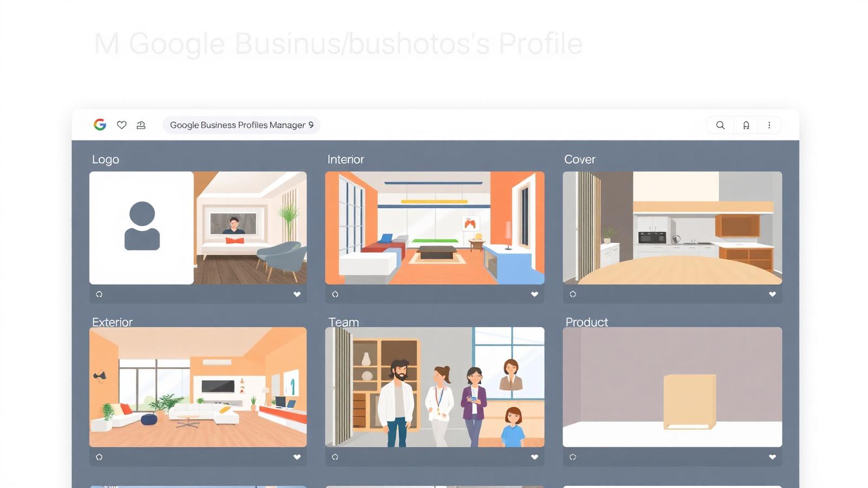Screen dimensions: 868x488
Task: Click the notifications bell icon
Action: tap(746, 125)
